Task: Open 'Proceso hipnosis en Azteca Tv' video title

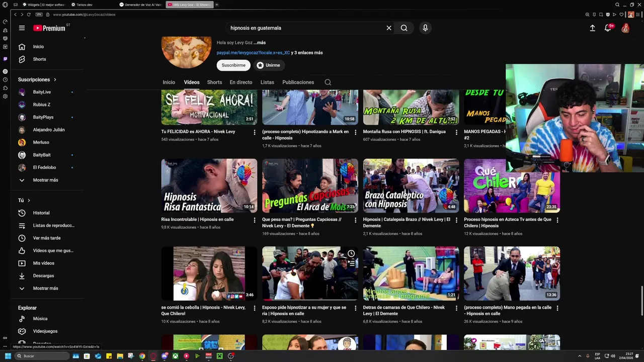Action: pyautogui.click(x=508, y=223)
